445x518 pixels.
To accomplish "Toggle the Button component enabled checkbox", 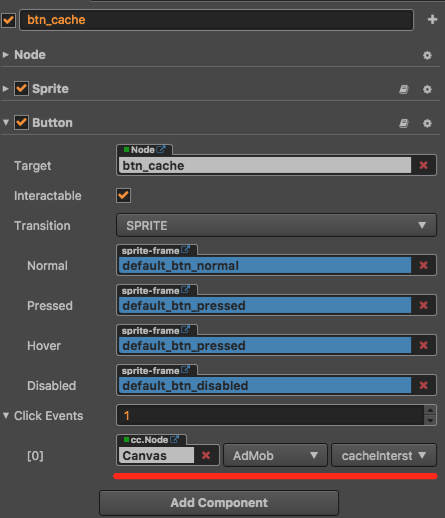I will (x=21, y=123).
